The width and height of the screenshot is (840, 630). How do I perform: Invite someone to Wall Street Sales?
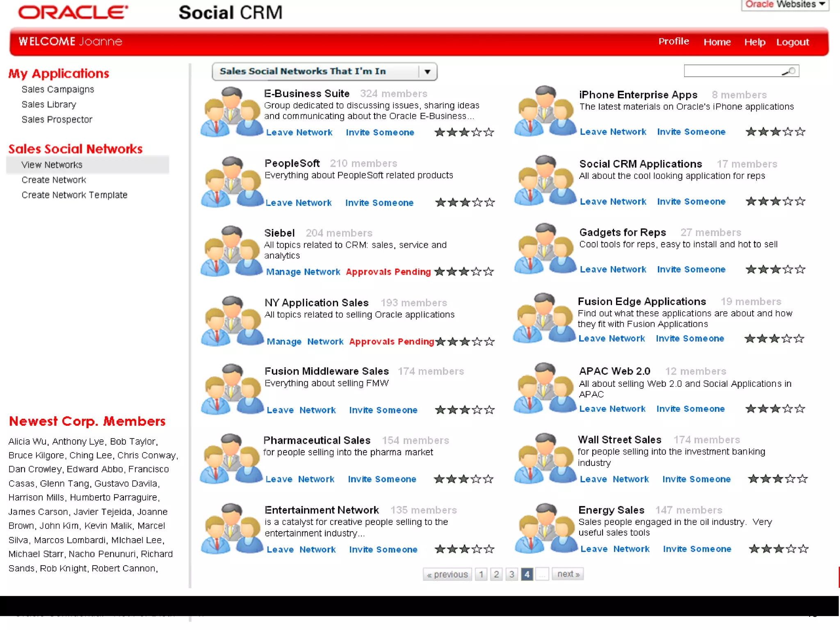[x=696, y=479]
